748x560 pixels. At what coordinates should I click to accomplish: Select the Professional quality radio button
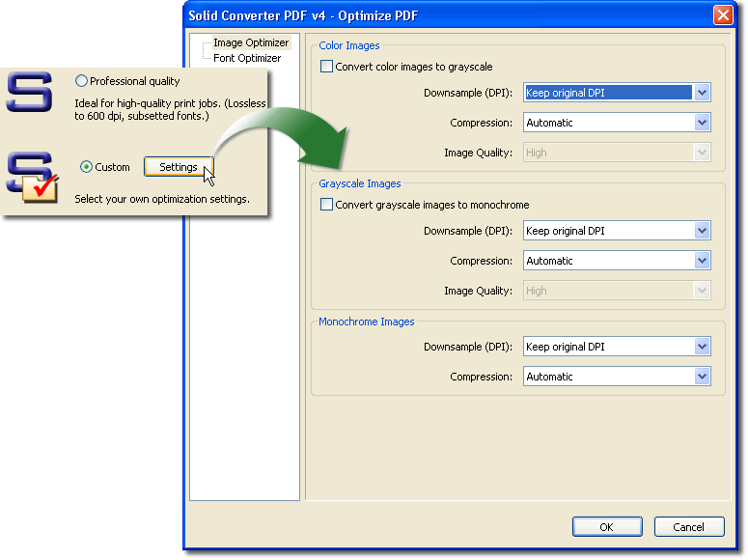pos(82,81)
